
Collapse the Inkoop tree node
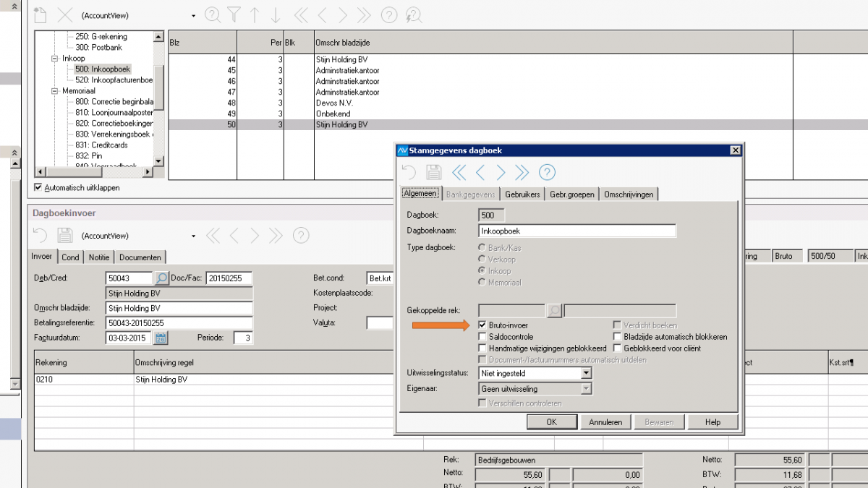point(54,59)
